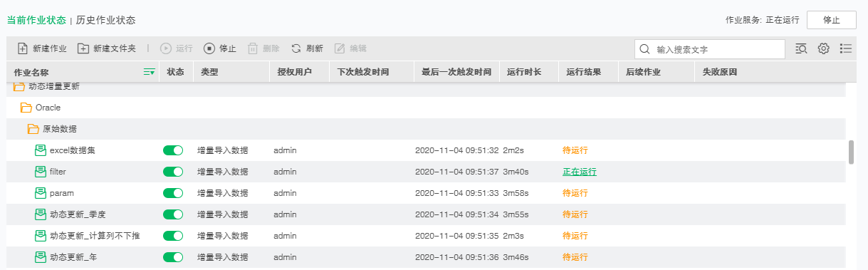
Task: Open the settings gear icon
Action: [x=824, y=48]
